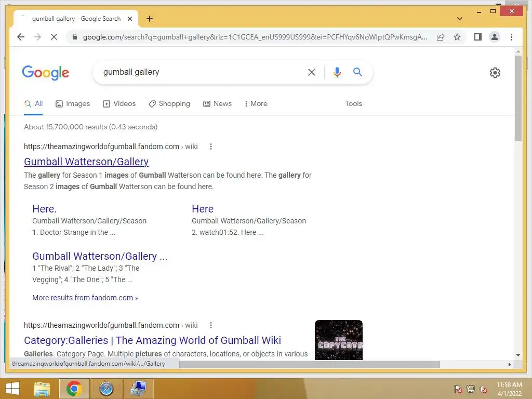Expand the More search categories
532x399 pixels.
click(256, 104)
